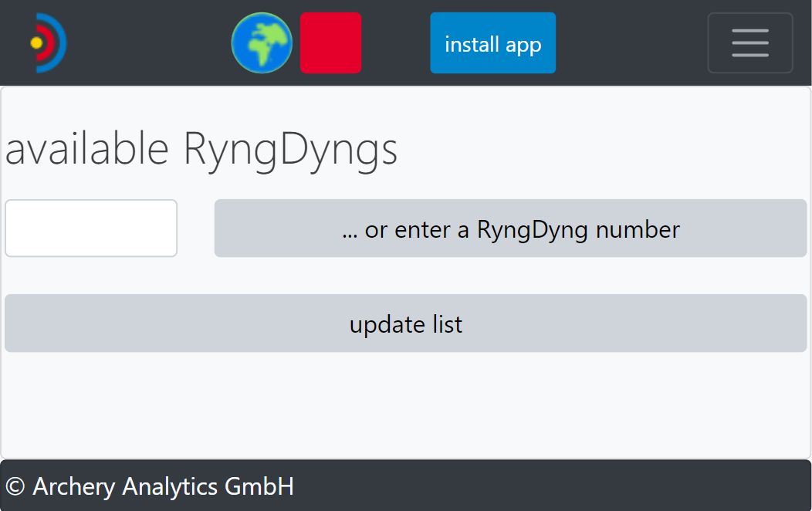The image size is (812, 511).
Task: Expand the collapsed navbar toggler
Action: [x=749, y=43]
